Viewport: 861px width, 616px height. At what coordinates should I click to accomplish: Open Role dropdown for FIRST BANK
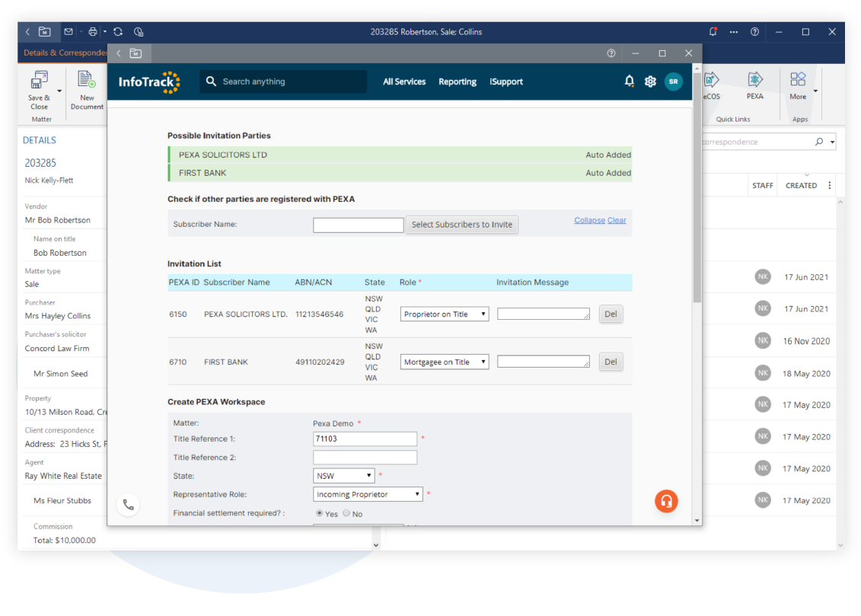(x=445, y=362)
